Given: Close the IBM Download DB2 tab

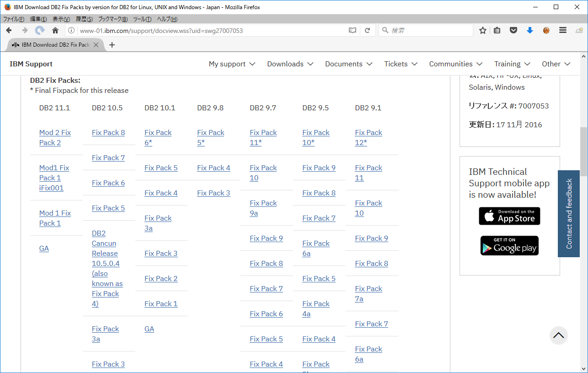Looking at the screenshot, I should point(96,45).
